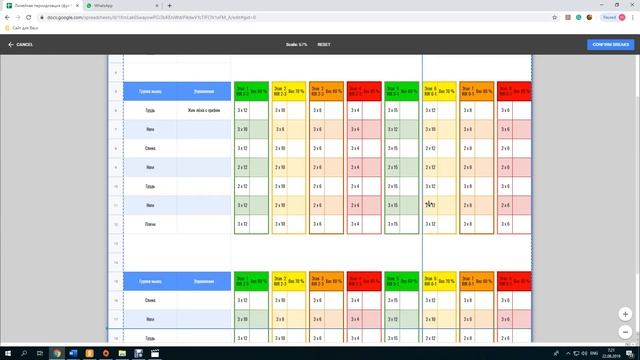Open the Paused profile chip
Viewport: 640px width, 360px height.
point(613,18)
